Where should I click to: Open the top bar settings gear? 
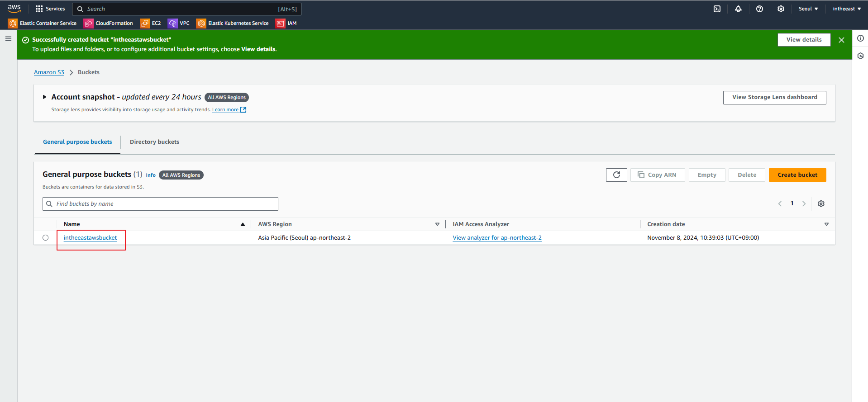click(x=781, y=9)
